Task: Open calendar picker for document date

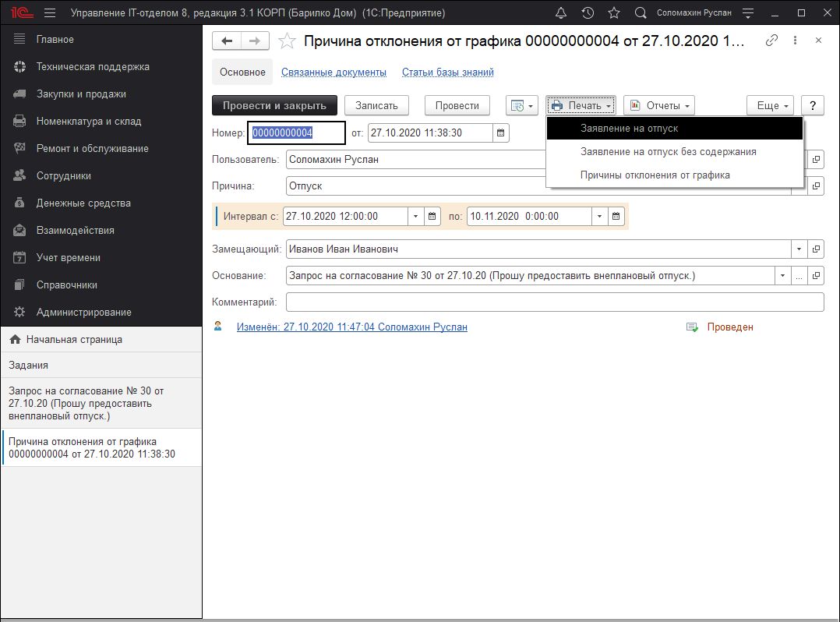Action: coord(501,133)
